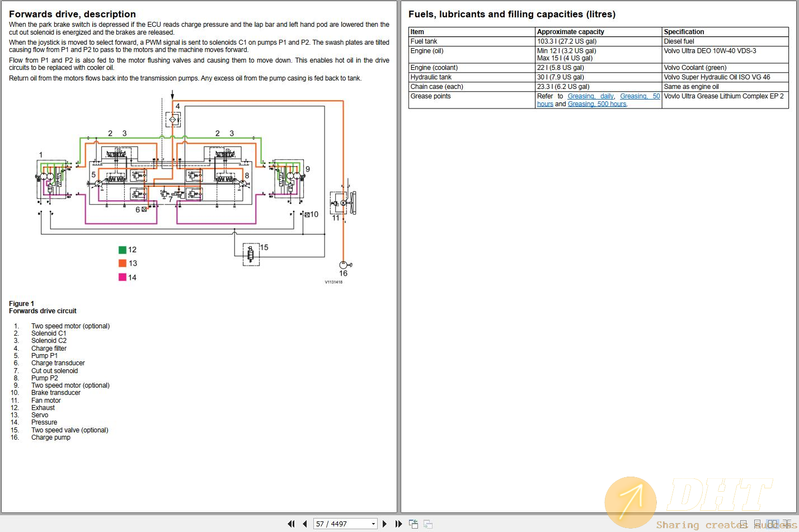Click list item 'Brake transducer'

click(x=56, y=393)
